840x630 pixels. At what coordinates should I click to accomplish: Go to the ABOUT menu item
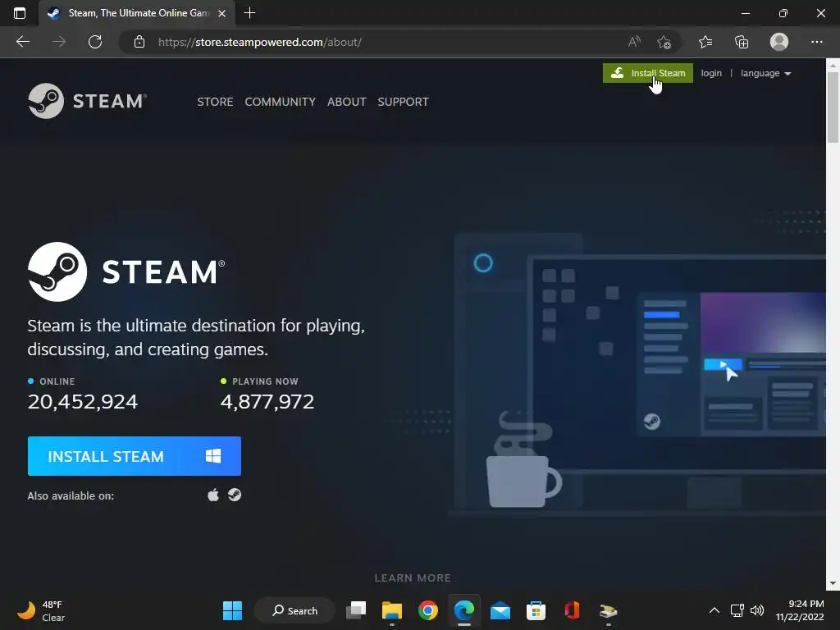point(347,102)
